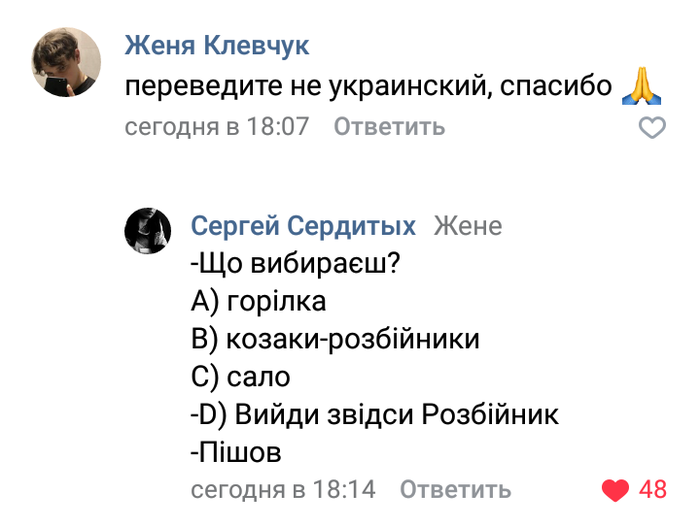Click the like count 48

pyautogui.click(x=652, y=490)
